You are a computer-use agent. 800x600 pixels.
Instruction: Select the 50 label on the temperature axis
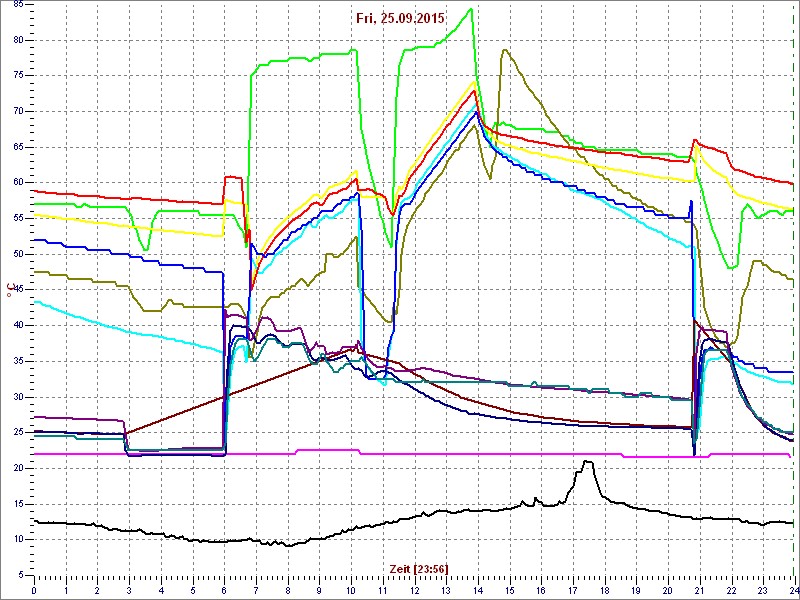click(17, 254)
